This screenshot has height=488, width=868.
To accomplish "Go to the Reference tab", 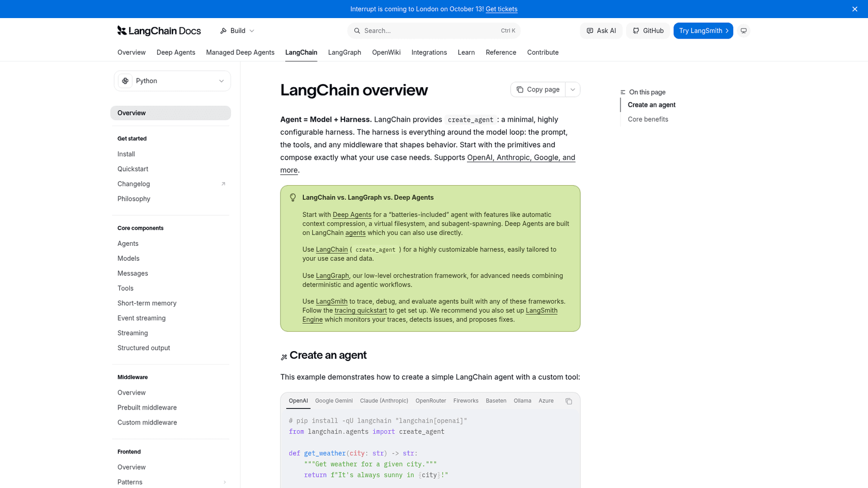I will 501,52.
